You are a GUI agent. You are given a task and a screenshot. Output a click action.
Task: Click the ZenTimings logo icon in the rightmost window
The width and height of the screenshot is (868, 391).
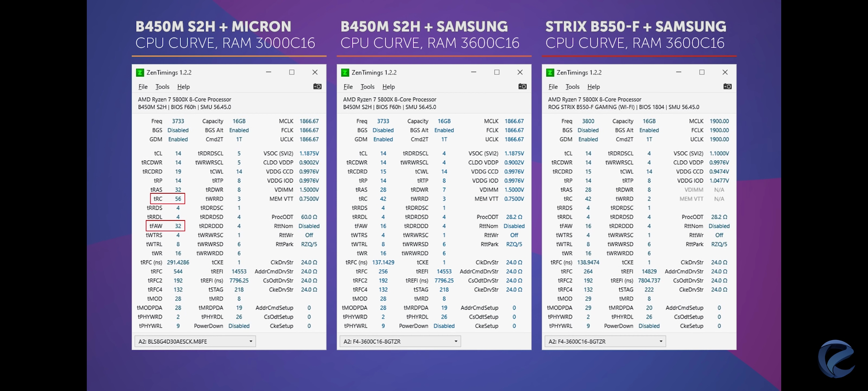pos(550,72)
